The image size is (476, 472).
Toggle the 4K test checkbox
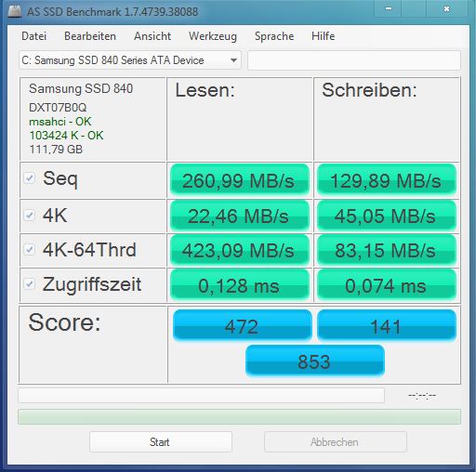(30, 215)
